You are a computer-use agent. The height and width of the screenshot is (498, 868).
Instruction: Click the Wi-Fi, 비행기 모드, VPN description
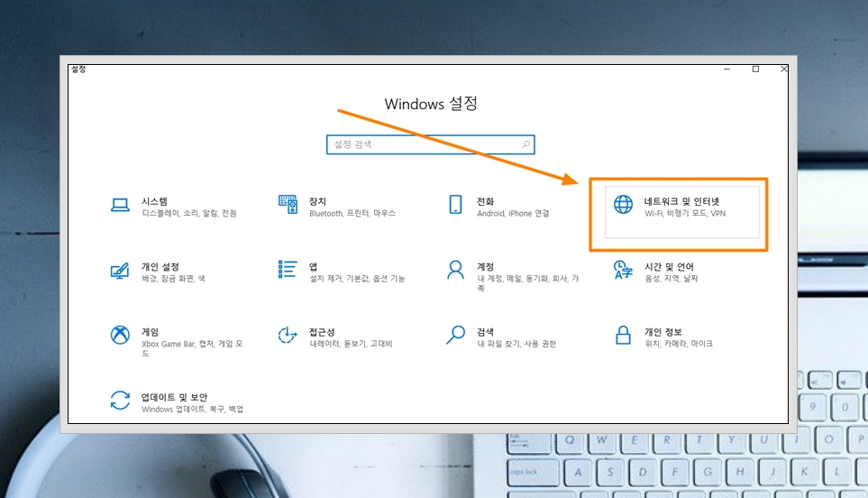pyautogui.click(x=685, y=213)
